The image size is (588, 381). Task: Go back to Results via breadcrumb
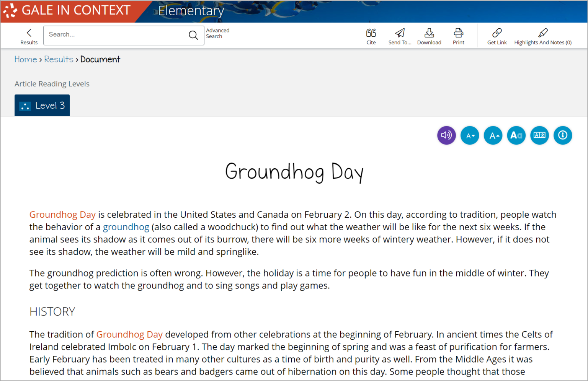(x=59, y=59)
